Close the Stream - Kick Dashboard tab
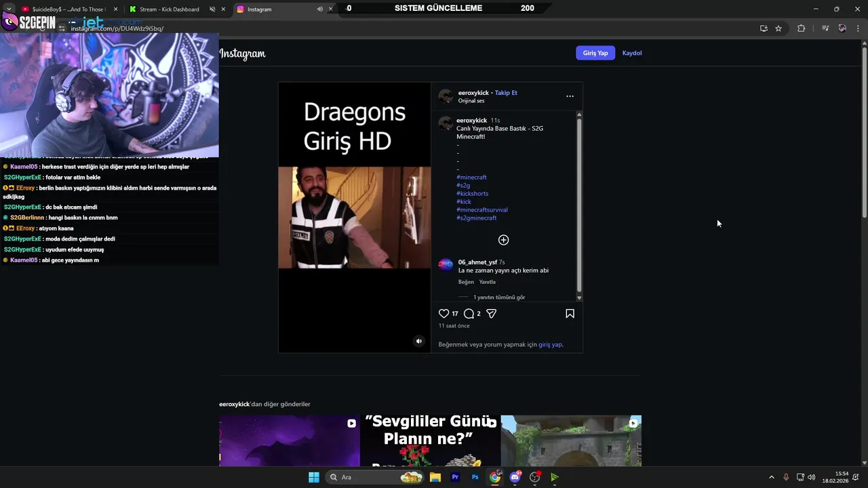This screenshot has width=868, height=488. click(x=223, y=9)
